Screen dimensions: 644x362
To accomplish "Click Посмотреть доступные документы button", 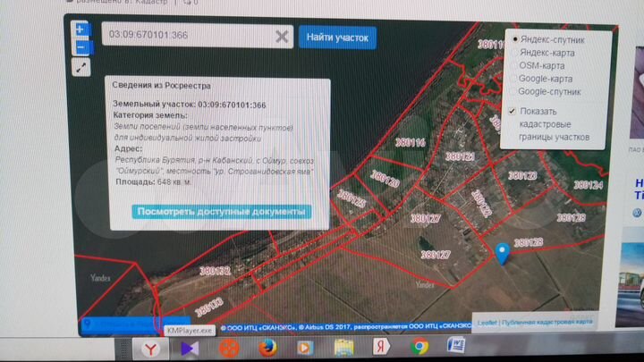I will [221, 212].
